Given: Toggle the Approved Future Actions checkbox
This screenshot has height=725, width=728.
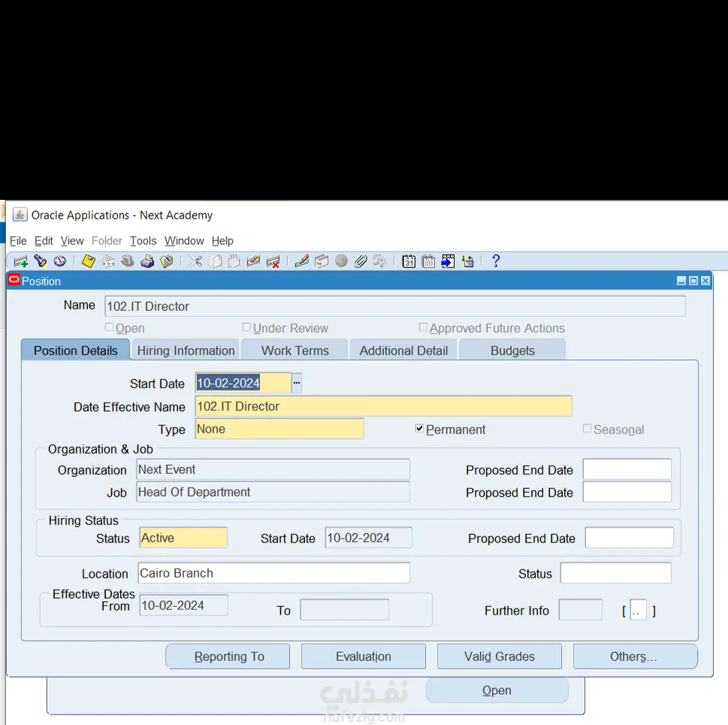Looking at the screenshot, I should pyautogui.click(x=423, y=328).
